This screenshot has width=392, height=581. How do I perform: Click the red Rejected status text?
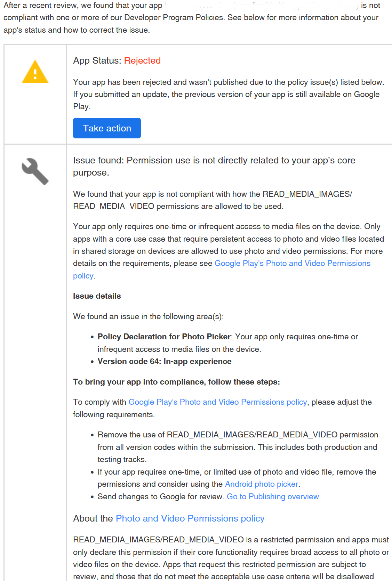[142, 60]
